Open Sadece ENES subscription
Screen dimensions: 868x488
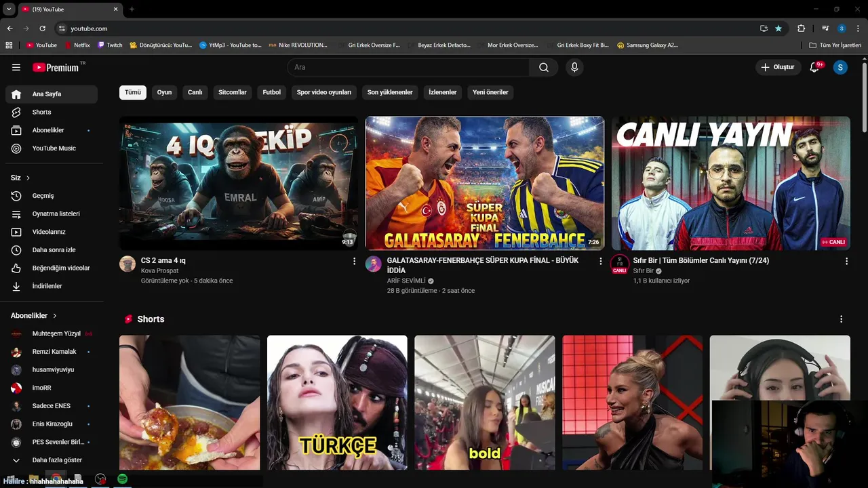point(52,406)
